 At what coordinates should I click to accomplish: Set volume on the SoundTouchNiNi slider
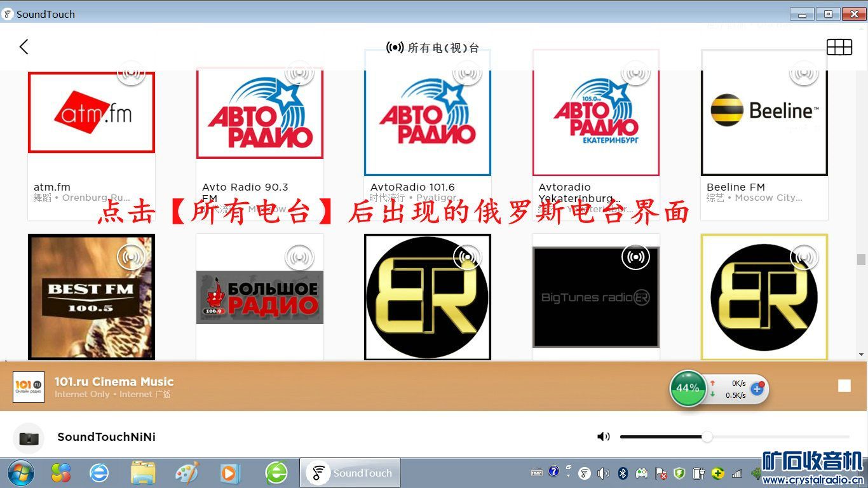pyautogui.click(x=735, y=437)
